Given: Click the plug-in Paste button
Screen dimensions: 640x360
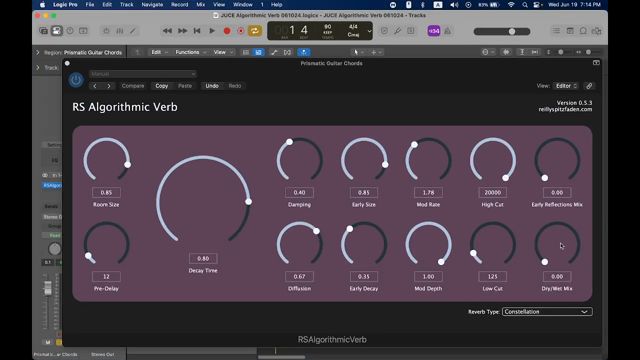Looking at the screenshot, I should 185,86.
